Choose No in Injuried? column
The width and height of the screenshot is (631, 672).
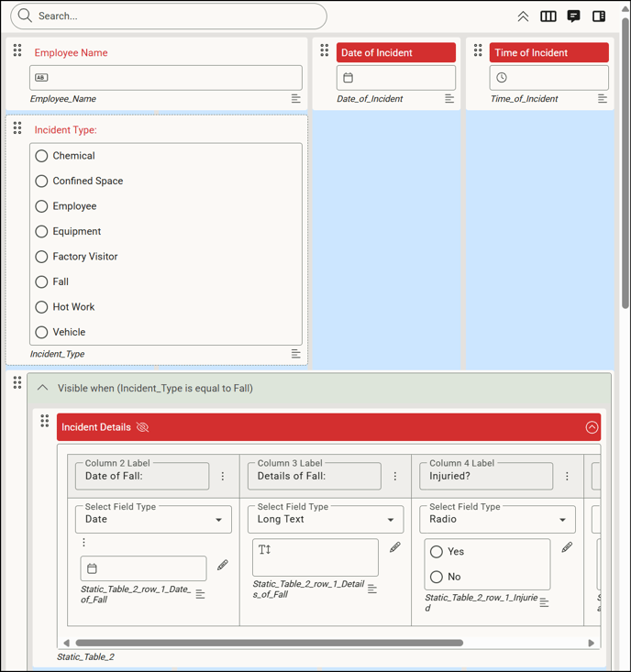pyautogui.click(x=437, y=577)
